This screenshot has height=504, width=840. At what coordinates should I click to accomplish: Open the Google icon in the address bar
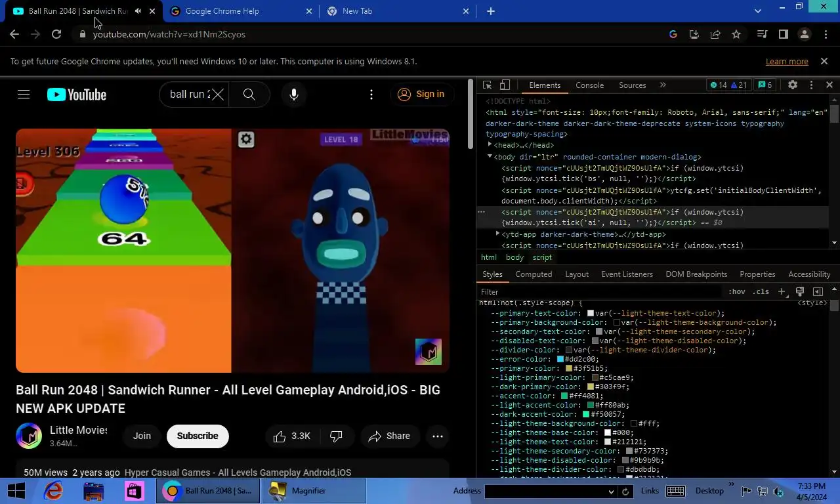click(673, 34)
